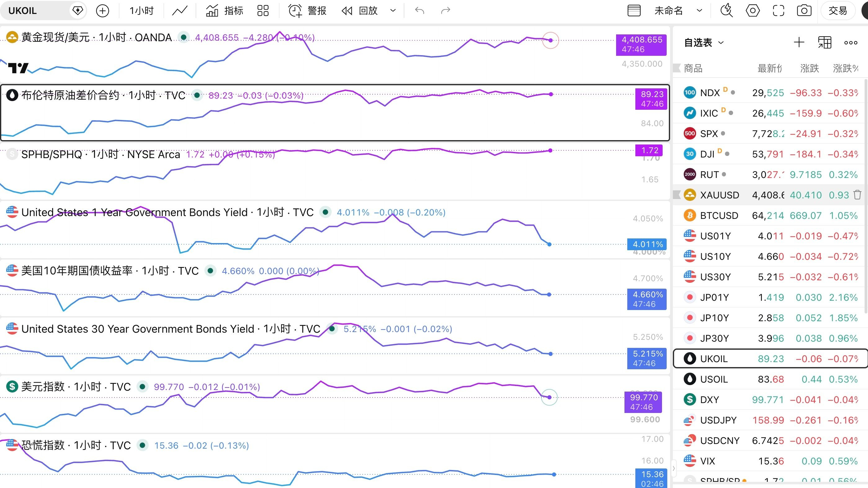Viewport: 868px width, 488px height.
Task: Take a chart snapshot with camera icon
Action: [804, 11]
